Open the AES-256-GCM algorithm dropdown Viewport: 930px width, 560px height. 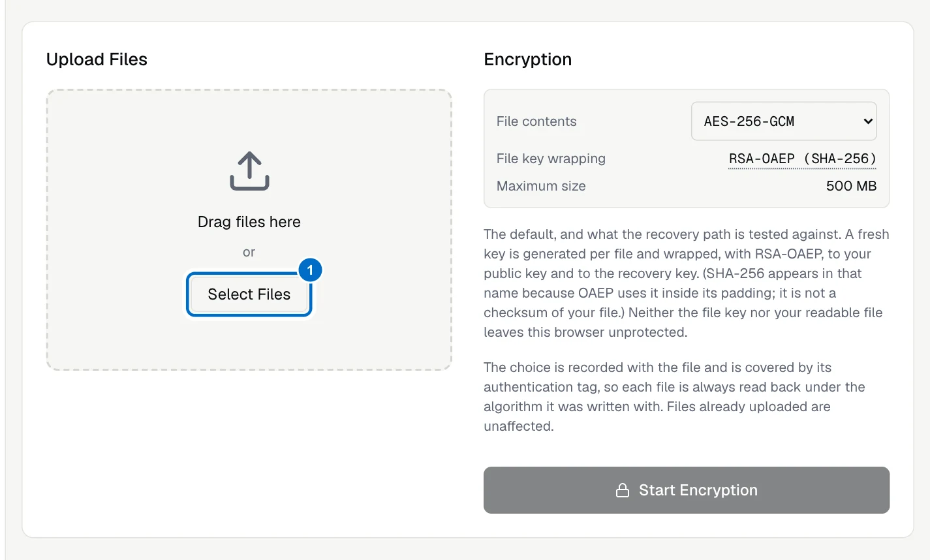point(784,121)
